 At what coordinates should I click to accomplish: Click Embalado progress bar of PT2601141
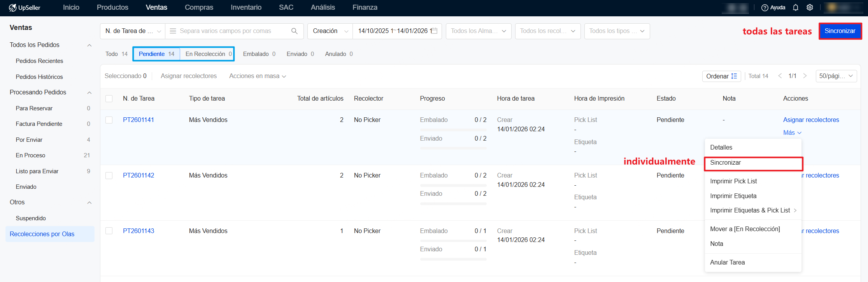[453, 129]
